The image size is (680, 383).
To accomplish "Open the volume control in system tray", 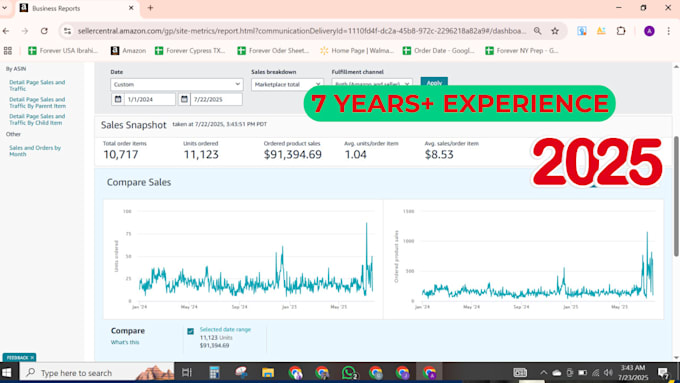I will pyautogui.click(x=608, y=373).
